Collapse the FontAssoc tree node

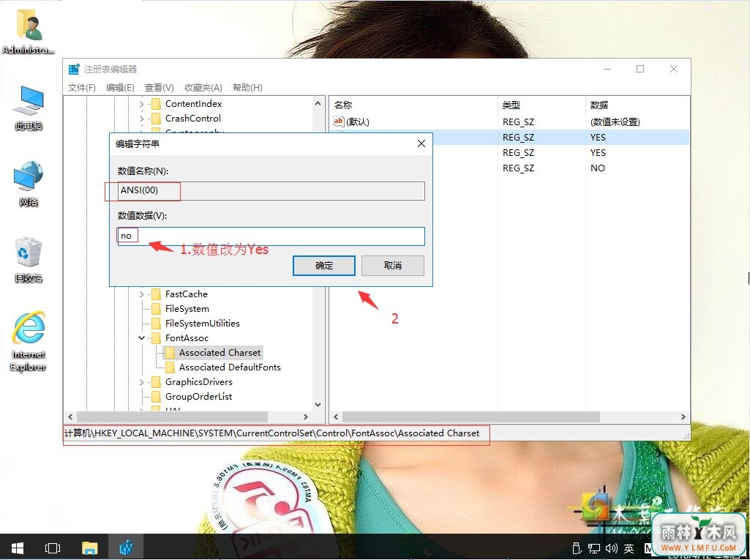click(141, 338)
